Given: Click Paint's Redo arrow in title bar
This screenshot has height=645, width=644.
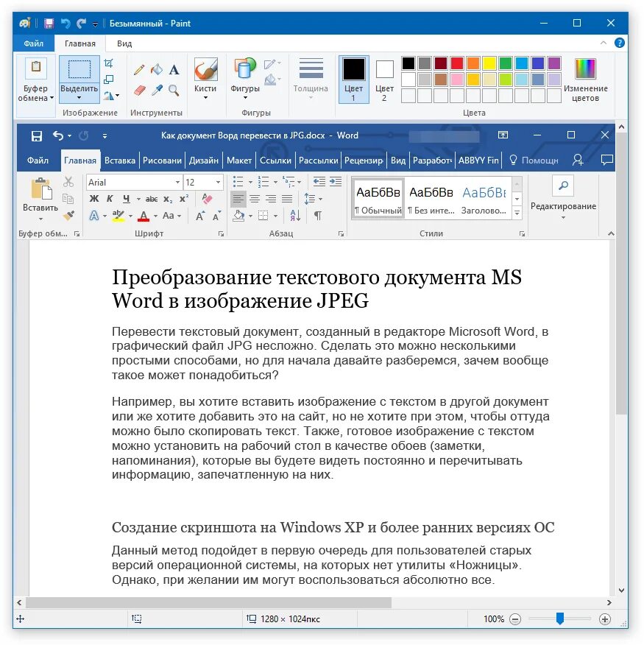Looking at the screenshot, I should tap(82, 24).
